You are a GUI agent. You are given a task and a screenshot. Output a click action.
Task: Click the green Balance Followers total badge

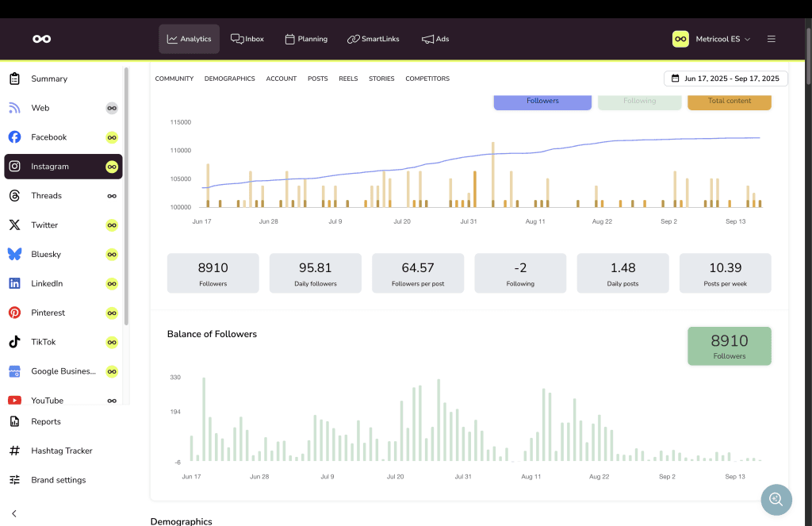(x=729, y=346)
